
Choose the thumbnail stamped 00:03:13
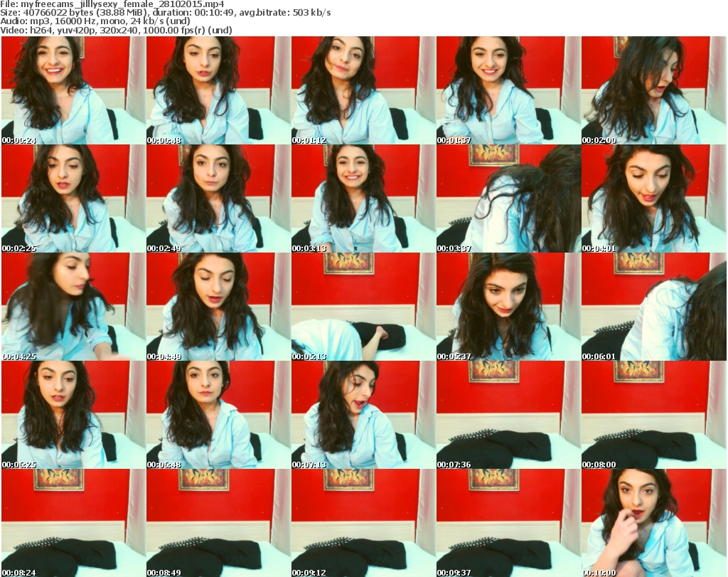coord(363,198)
